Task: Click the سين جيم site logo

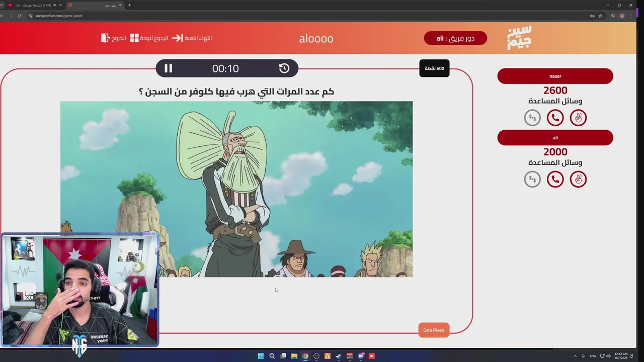Action: pos(519,38)
